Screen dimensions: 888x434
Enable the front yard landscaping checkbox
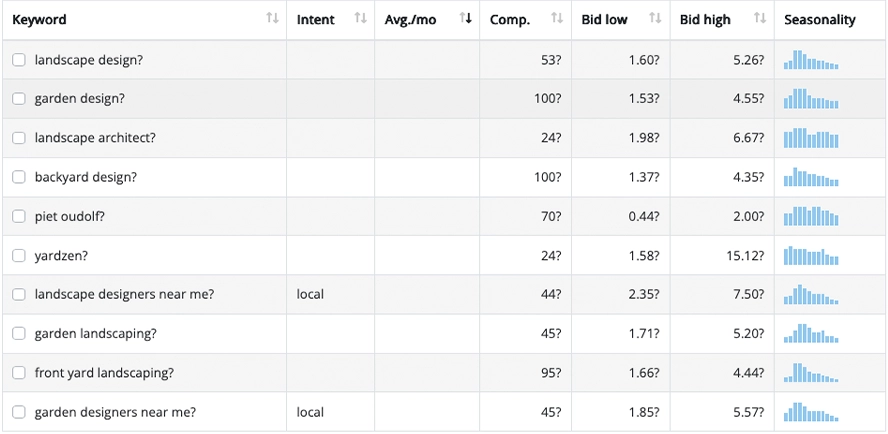pyautogui.click(x=19, y=373)
